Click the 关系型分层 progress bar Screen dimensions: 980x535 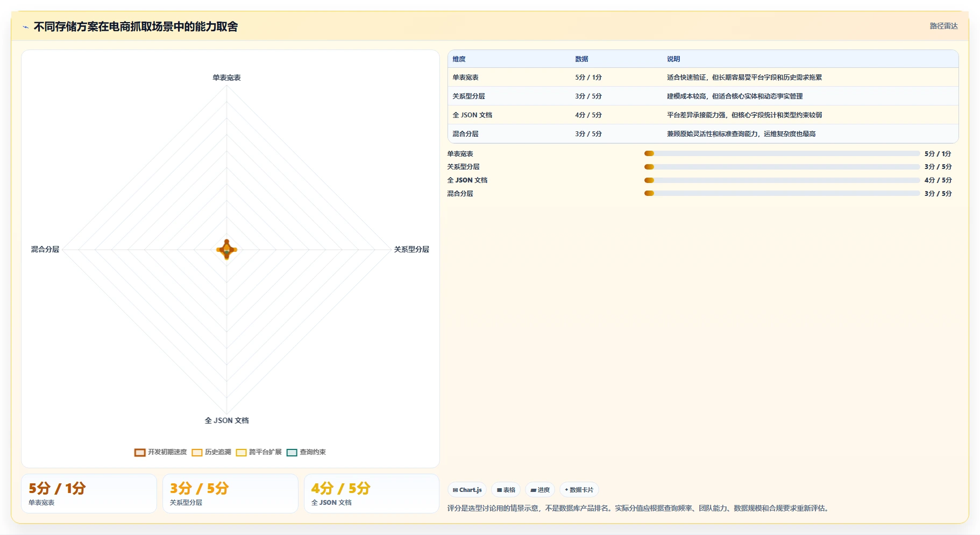tap(782, 167)
